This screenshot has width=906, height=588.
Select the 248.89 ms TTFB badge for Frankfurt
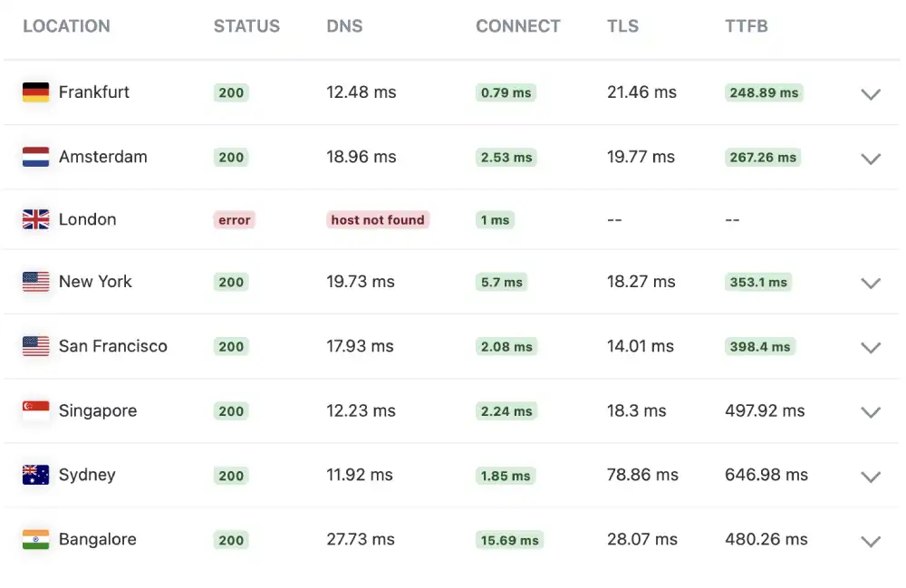click(763, 92)
